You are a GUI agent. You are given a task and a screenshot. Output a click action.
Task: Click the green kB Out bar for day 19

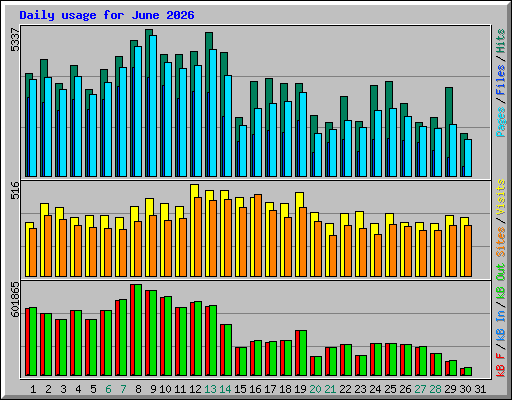[x=303, y=353]
